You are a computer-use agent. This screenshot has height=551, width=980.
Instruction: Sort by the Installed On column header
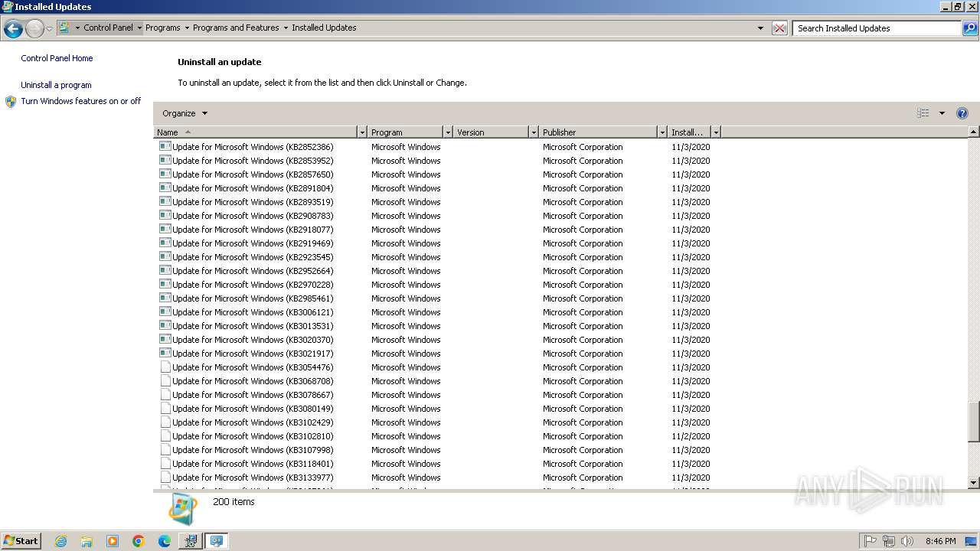pyautogui.click(x=689, y=132)
